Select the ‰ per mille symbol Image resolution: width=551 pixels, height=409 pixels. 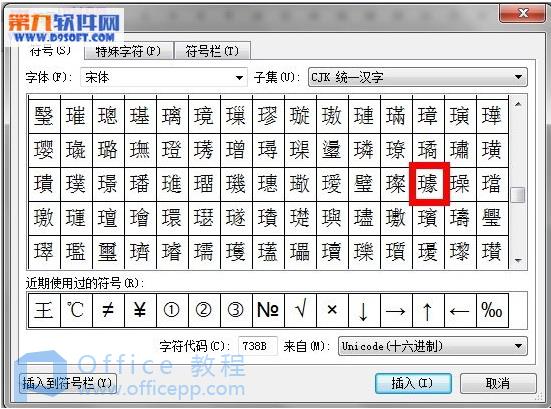click(x=492, y=311)
